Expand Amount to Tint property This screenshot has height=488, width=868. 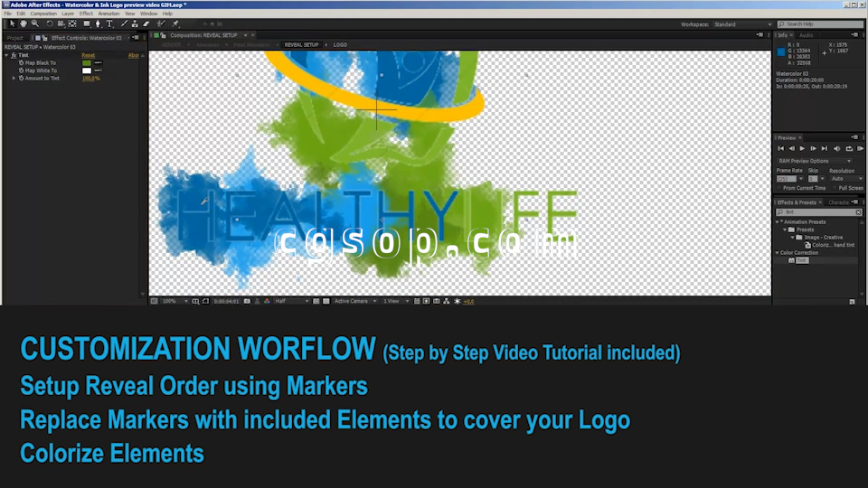click(x=14, y=78)
